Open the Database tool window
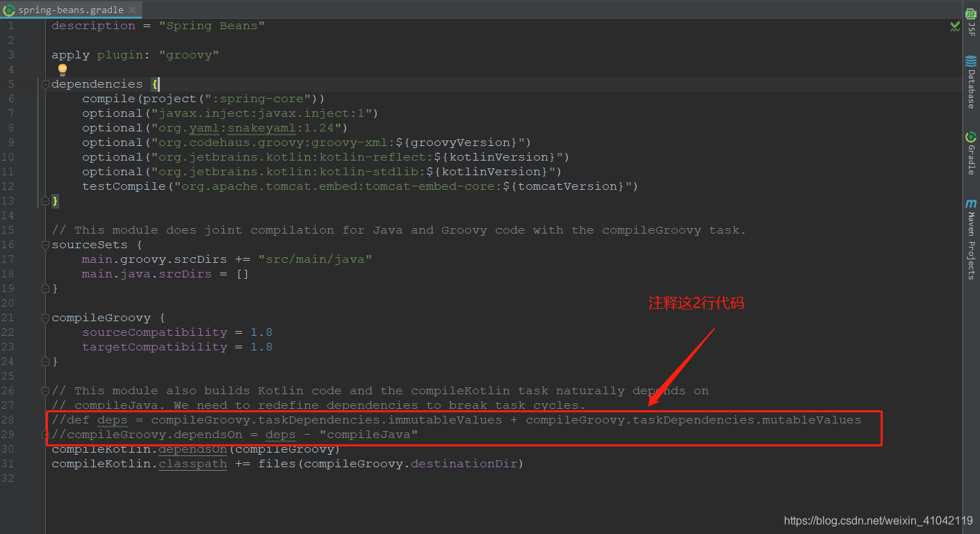 tap(971, 83)
